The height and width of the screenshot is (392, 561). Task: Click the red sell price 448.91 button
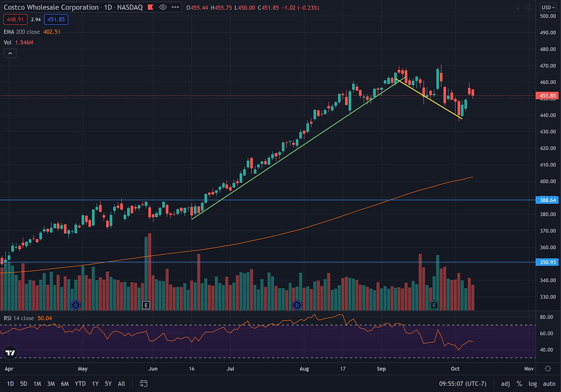tap(15, 19)
